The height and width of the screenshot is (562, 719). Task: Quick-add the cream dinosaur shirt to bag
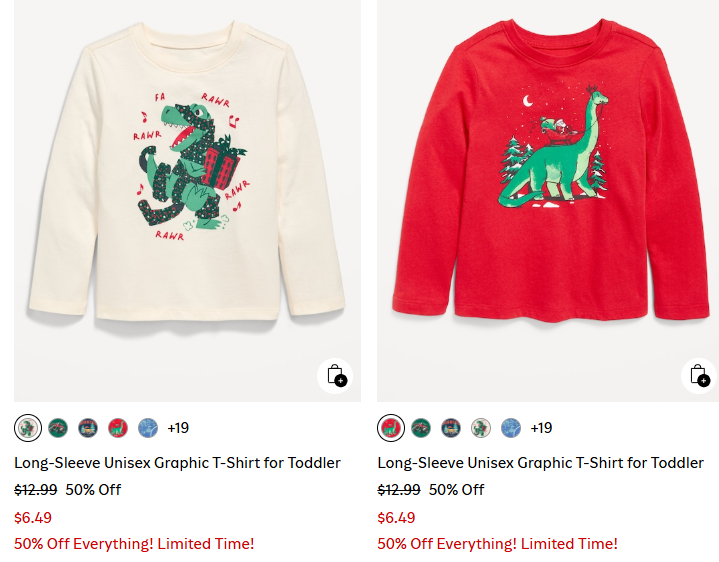[x=336, y=375]
